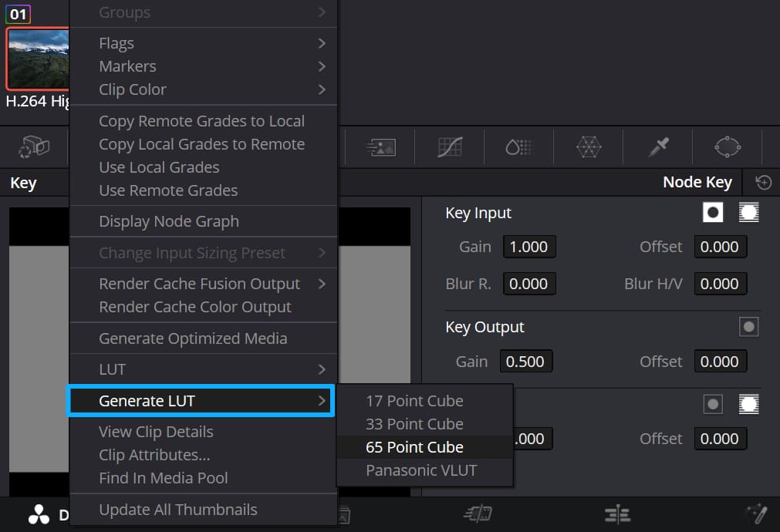Select the Qualifier eyedropper tool

pyautogui.click(x=657, y=146)
